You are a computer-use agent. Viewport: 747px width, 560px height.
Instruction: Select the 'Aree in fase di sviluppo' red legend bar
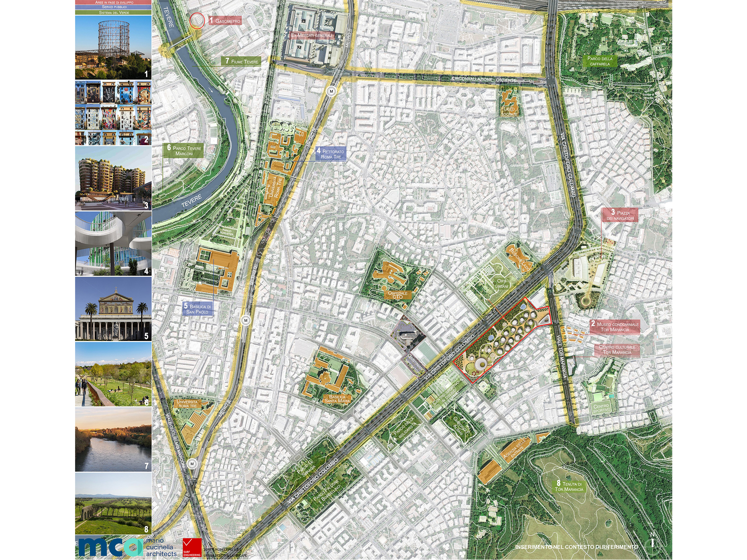[113, 2]
